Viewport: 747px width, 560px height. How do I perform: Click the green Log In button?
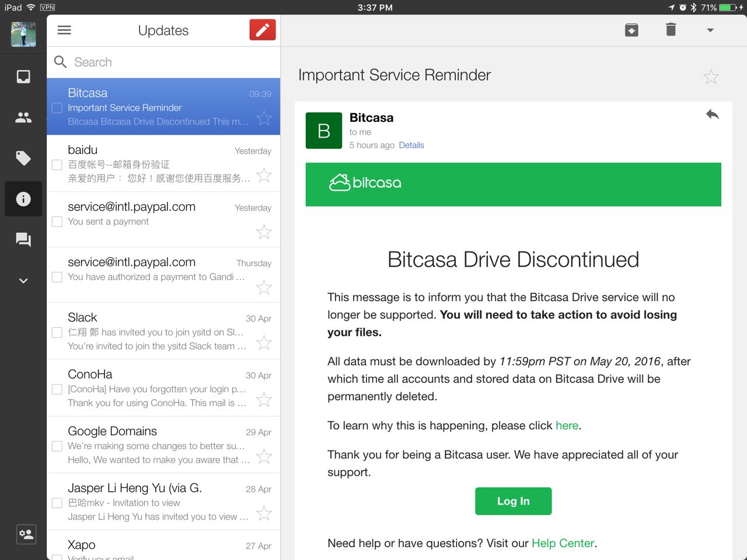coord(513,501)
